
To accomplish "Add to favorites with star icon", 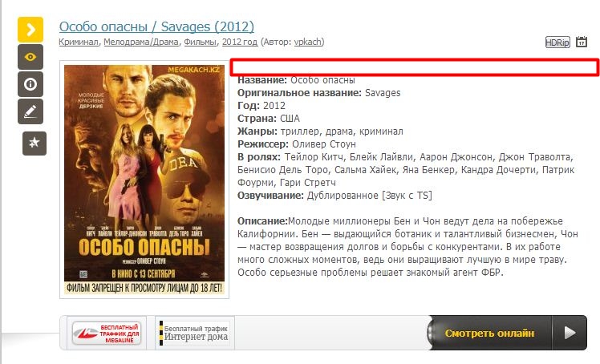I will click(34, 144).
